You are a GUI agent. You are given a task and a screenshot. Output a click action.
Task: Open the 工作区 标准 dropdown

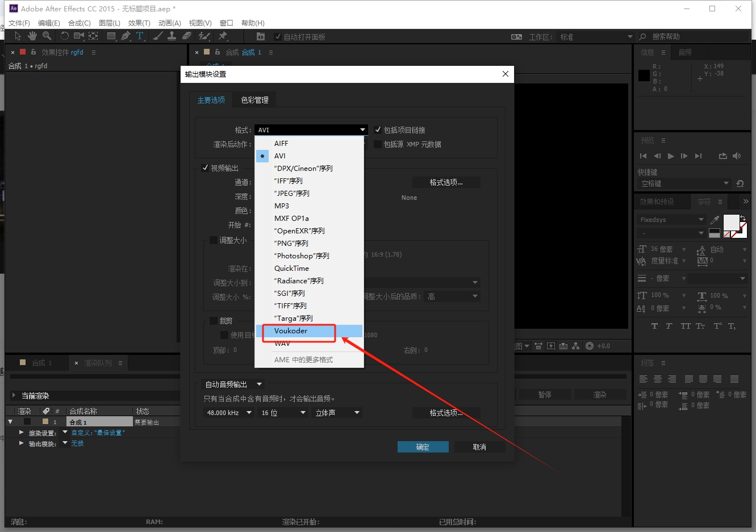[596, 37]
